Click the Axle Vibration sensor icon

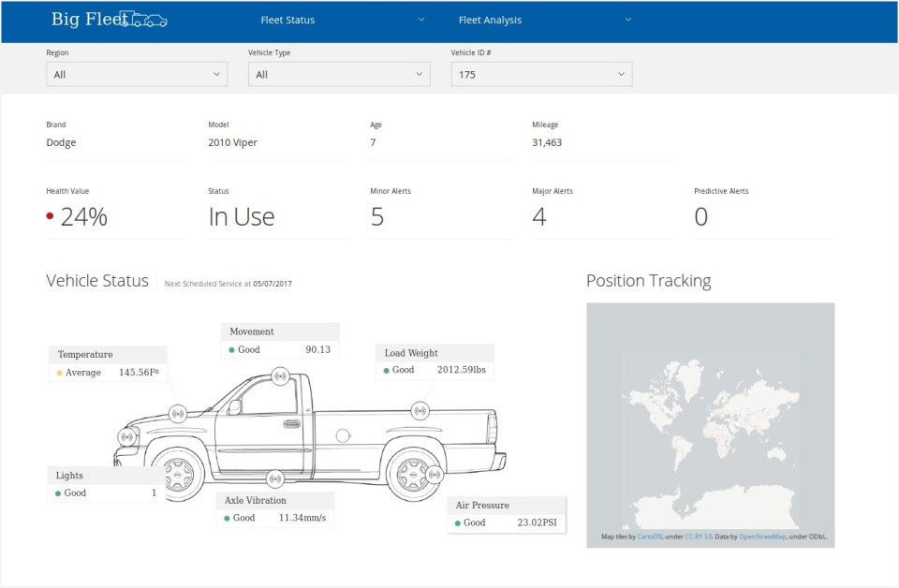click(275, 478)
